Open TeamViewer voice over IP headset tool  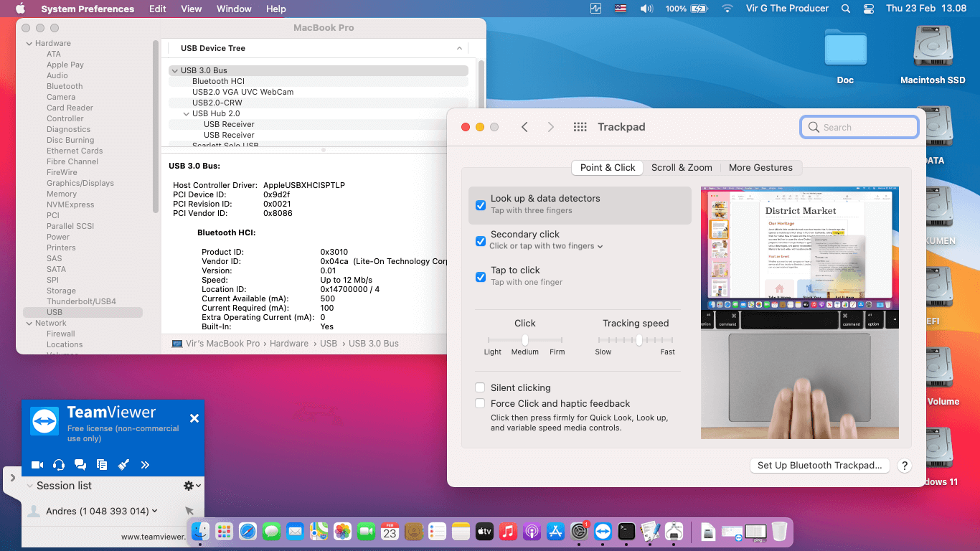pyautogui.click(x=59, y=464)
